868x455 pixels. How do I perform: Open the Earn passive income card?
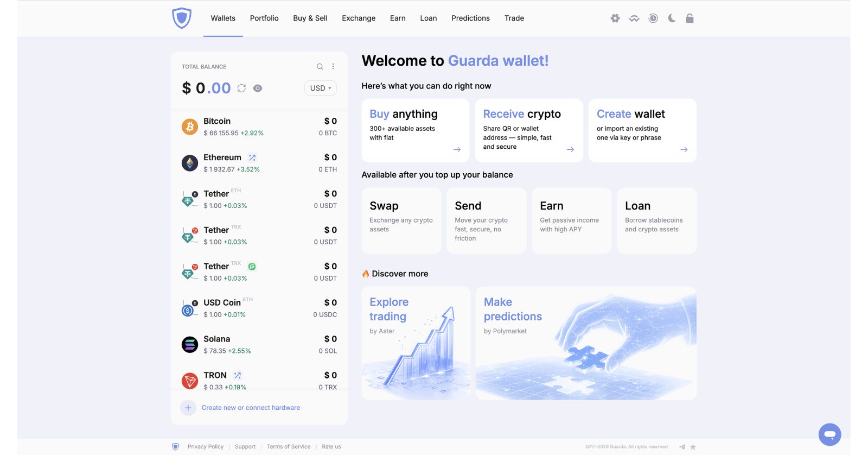click(572, 220)
